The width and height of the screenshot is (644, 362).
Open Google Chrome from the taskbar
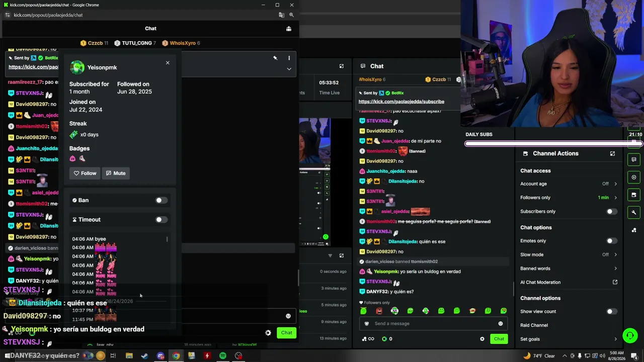(176, 356)
